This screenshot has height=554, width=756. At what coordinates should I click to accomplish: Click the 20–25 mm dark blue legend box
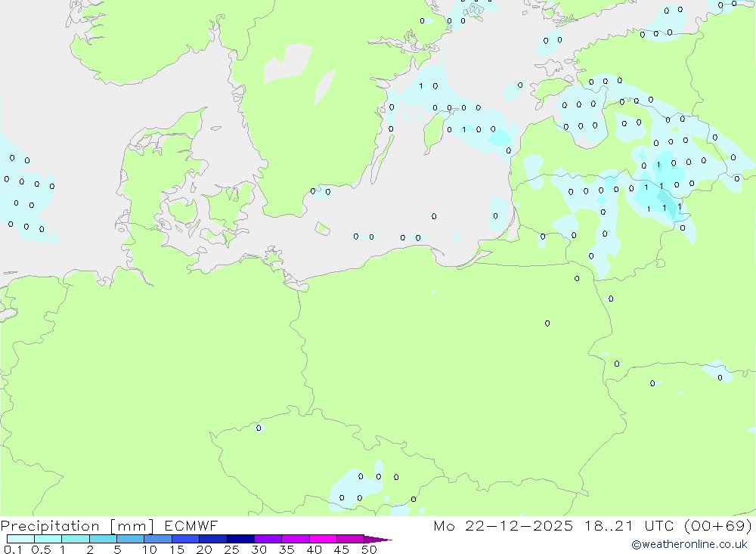(213, 539)
